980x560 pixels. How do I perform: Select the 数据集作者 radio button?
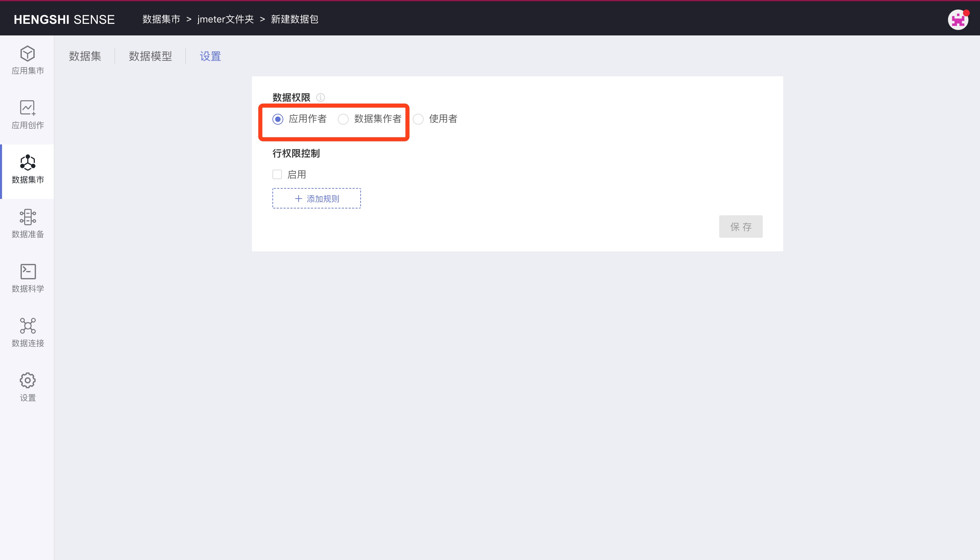click(x=343, y=119)
